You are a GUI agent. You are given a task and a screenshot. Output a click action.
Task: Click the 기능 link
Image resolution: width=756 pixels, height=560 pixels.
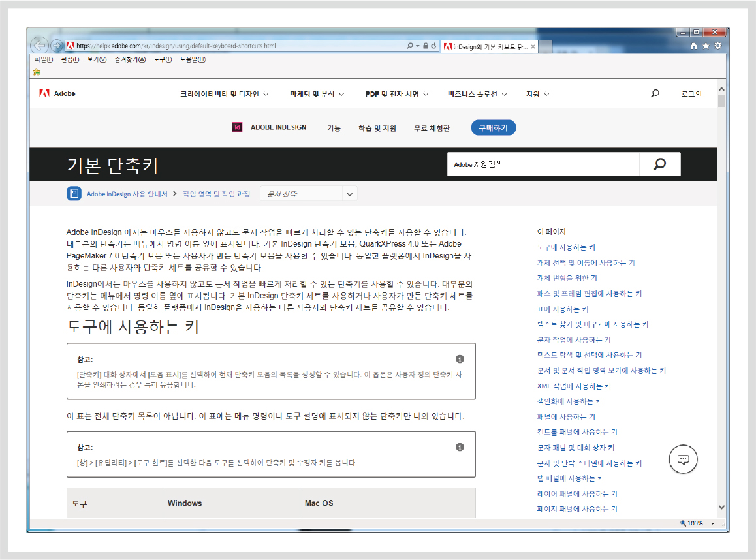tap(334, 128)
